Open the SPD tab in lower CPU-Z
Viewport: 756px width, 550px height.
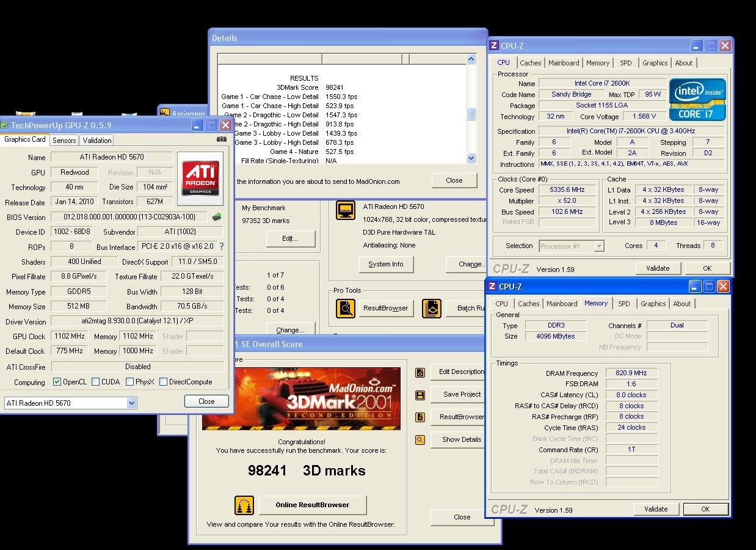624,304
